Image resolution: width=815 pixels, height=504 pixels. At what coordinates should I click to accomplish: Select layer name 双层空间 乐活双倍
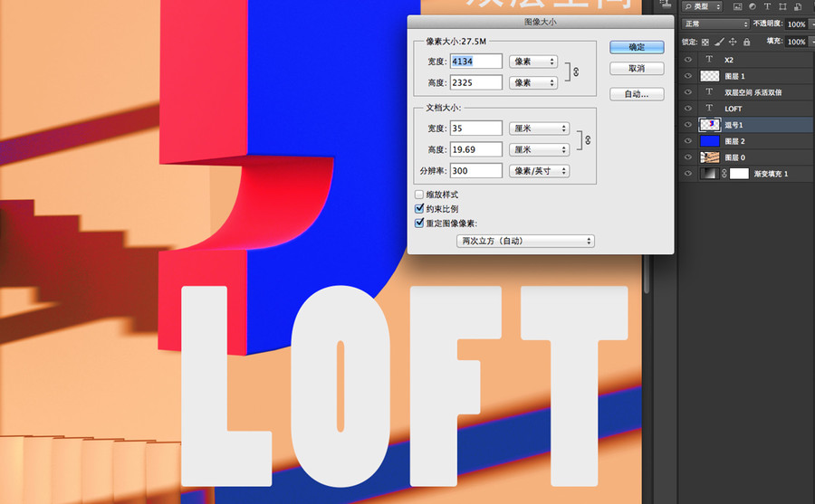click(x=753, y=92)
